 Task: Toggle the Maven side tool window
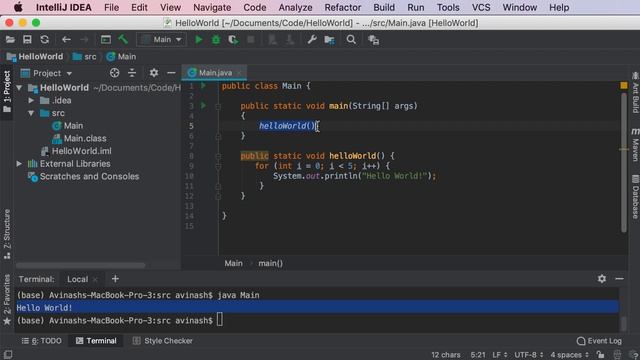click(635, 145)
